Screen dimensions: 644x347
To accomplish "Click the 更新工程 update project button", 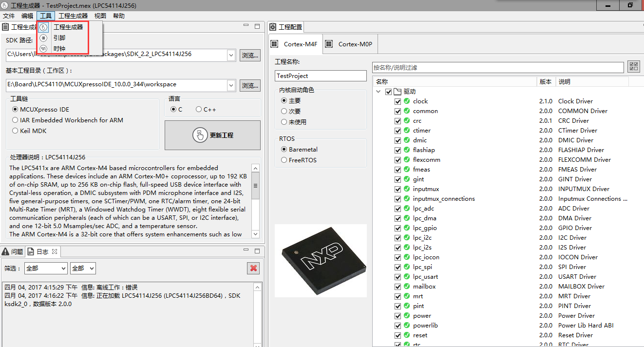I will click(212, 135).
